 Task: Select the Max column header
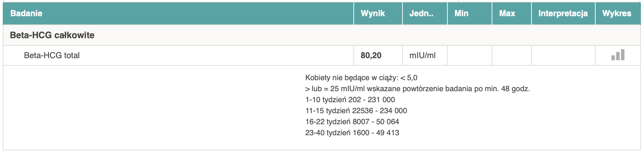[x=507, y=13]
